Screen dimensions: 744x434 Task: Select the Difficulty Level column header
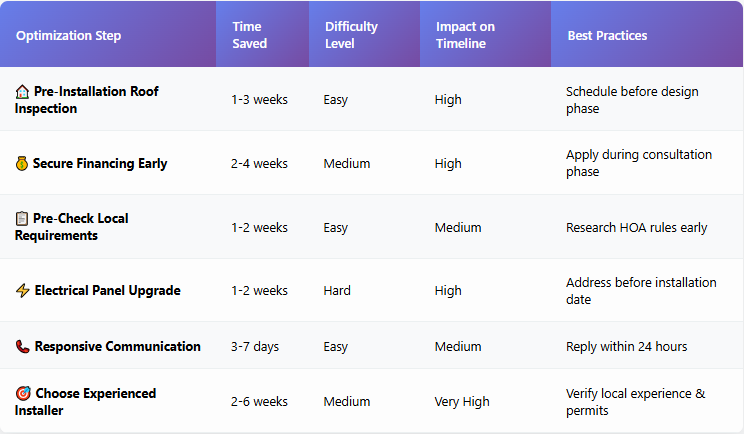351,35
